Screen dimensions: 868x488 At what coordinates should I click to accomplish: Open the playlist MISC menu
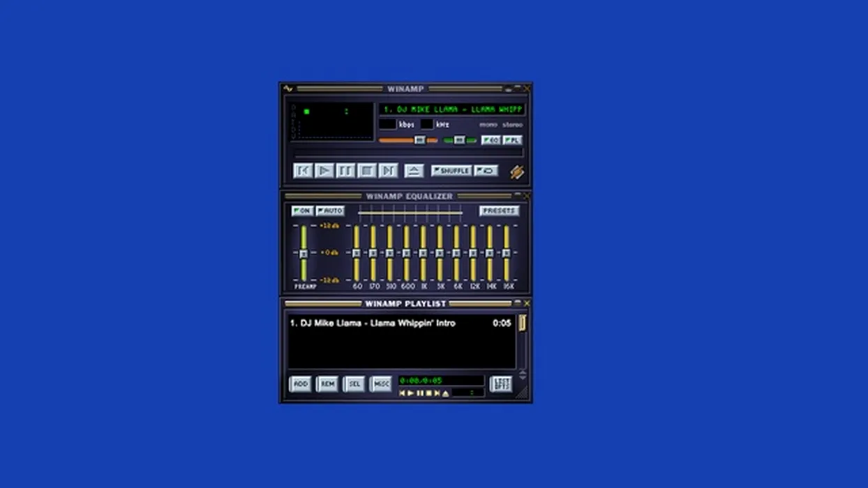click(x=381, y=383)
